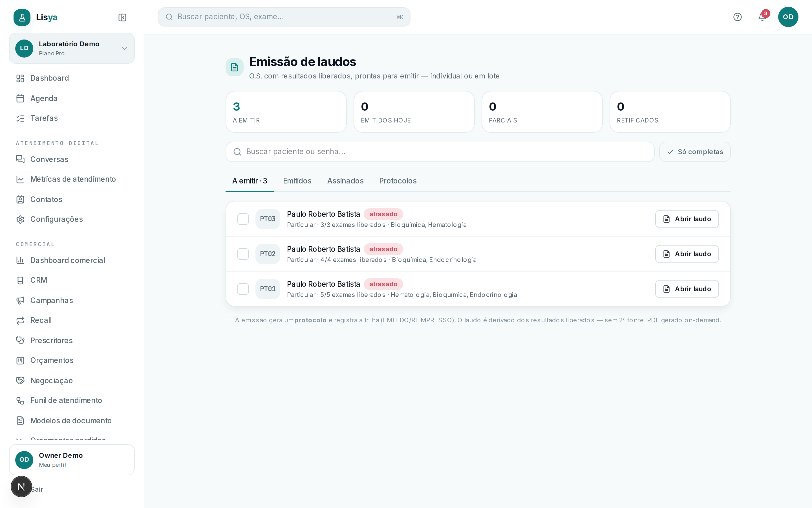This screenshot has width=812, height=508.
Task: Click the Dashboard grid icon
Action: coord(20,78)
